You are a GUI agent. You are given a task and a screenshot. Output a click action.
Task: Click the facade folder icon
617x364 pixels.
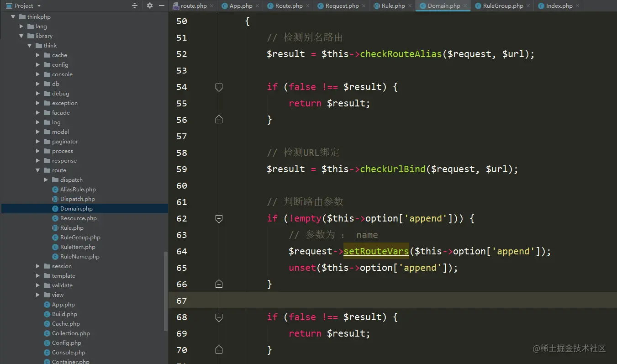click(47, 113)
